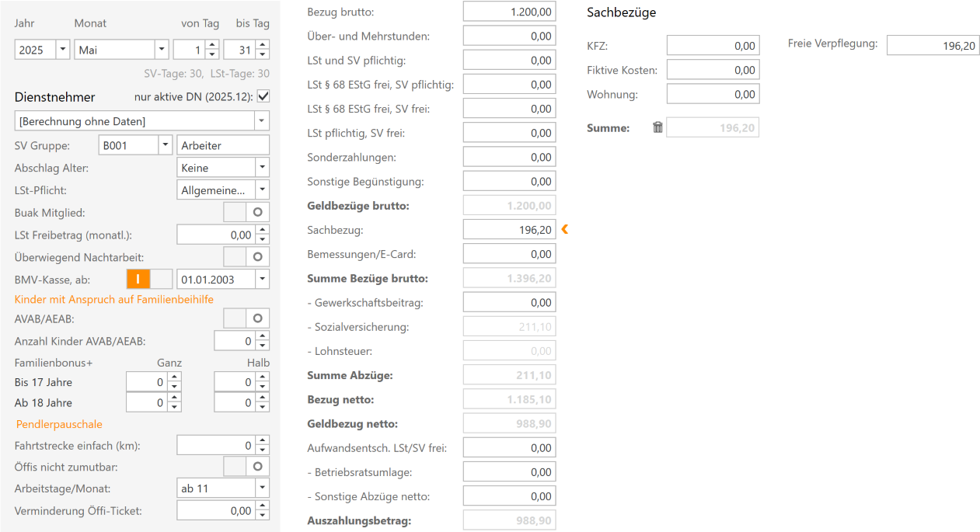The width and height of the screenshot is (980, 532).
Task: Increase Anzahl Kinder AVAB/AEAB count
Action: click(263, 336)
